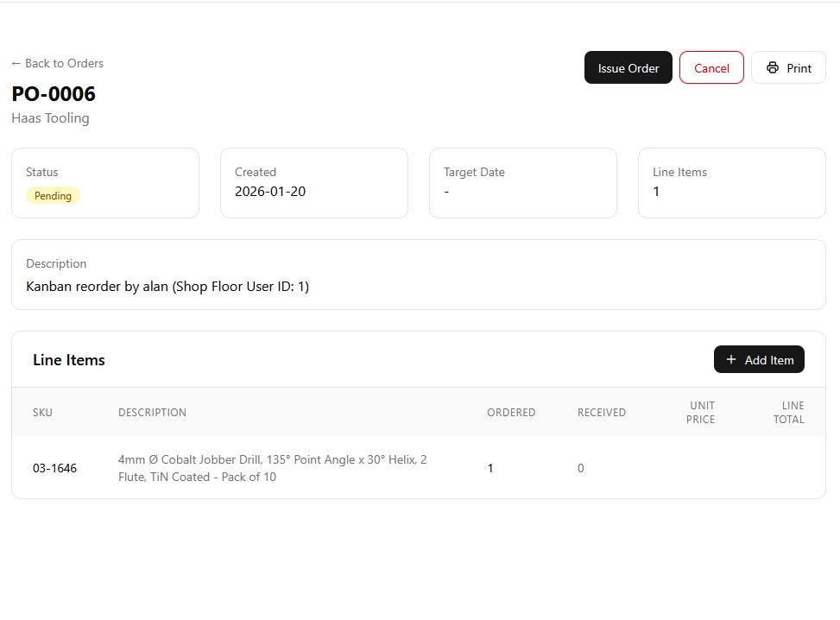Click the Line Items count card

tap(731, 183)
